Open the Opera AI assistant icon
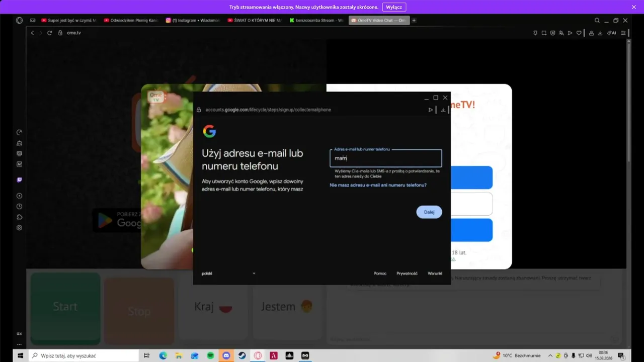644x362 pixels. pos(611,33)
